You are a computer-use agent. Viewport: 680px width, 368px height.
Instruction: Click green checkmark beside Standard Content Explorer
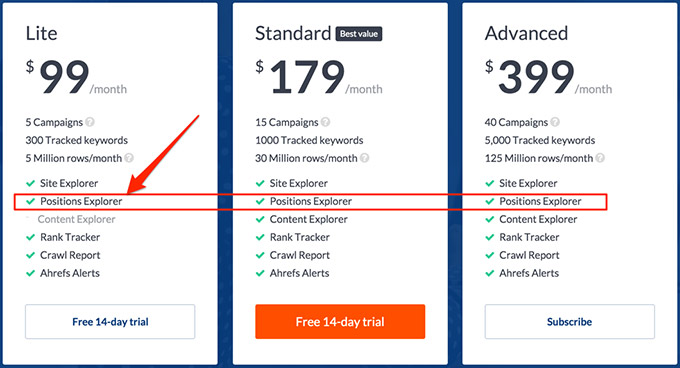click(x=260, y=219)
